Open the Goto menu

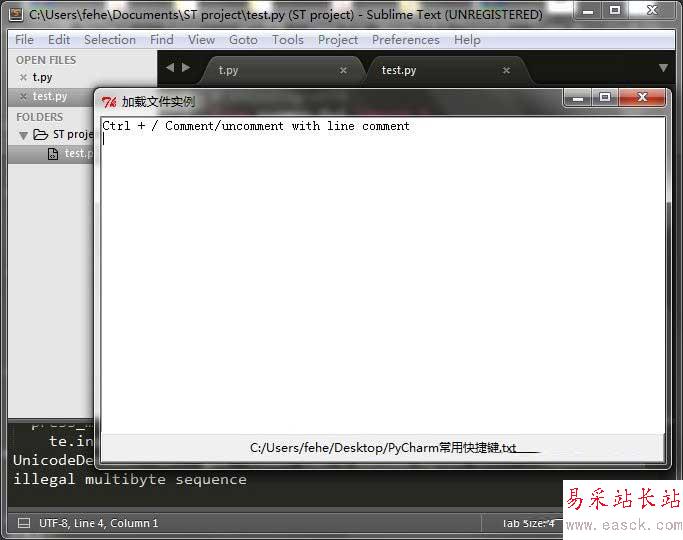(x=243, y=40)
